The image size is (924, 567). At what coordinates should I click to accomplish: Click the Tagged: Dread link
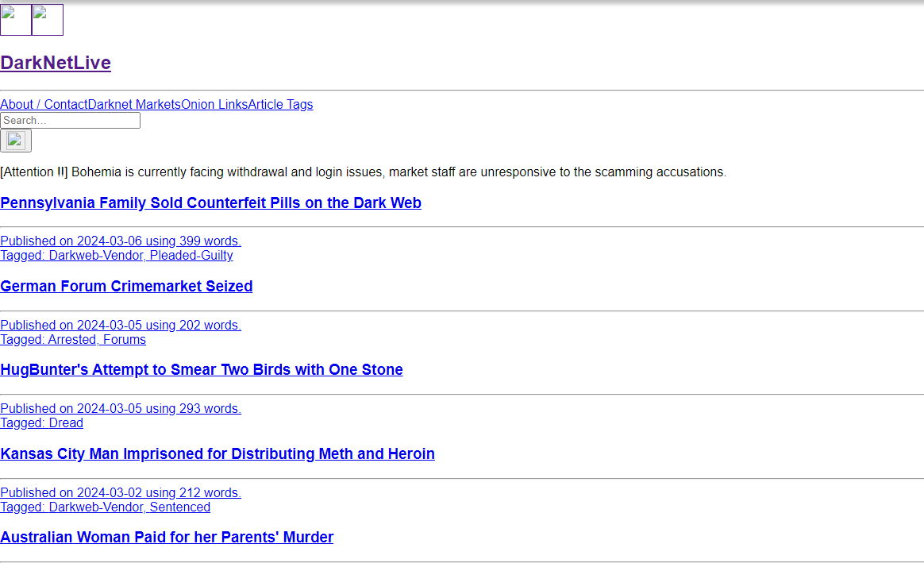coord(42,423)
